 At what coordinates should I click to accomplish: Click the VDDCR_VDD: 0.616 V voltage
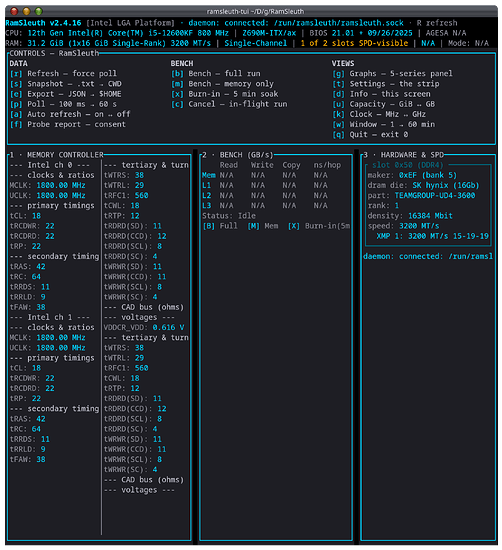(144, 328)
